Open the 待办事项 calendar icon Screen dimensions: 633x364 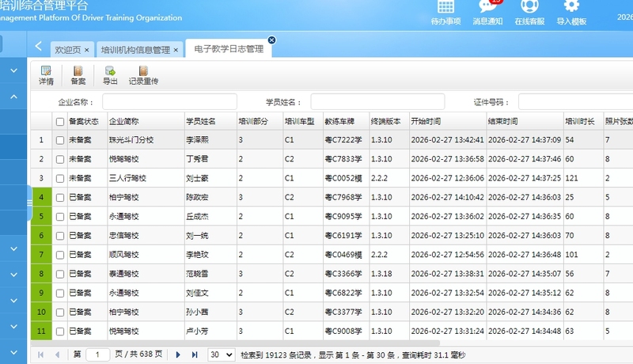pyautogui.click(x=445, y=8)
